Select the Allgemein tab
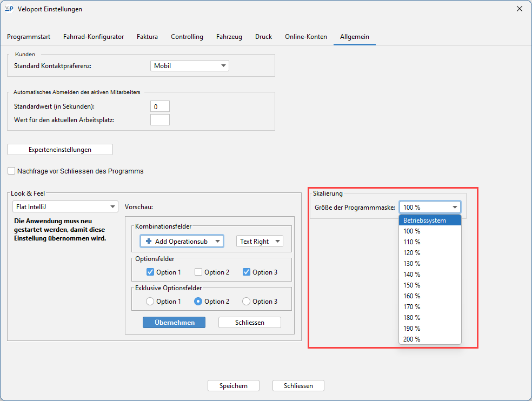 click(x=355, y=37)
